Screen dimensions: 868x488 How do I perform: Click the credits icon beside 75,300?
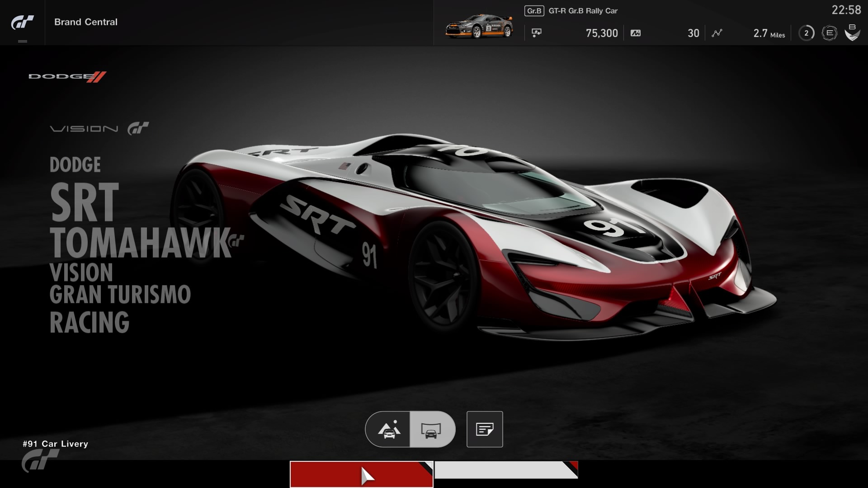click(537, 33)
